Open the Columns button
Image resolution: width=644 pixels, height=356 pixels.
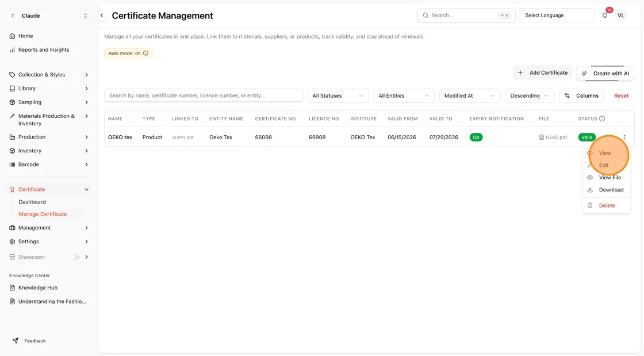pyautogui.click(x=581, y=95)
